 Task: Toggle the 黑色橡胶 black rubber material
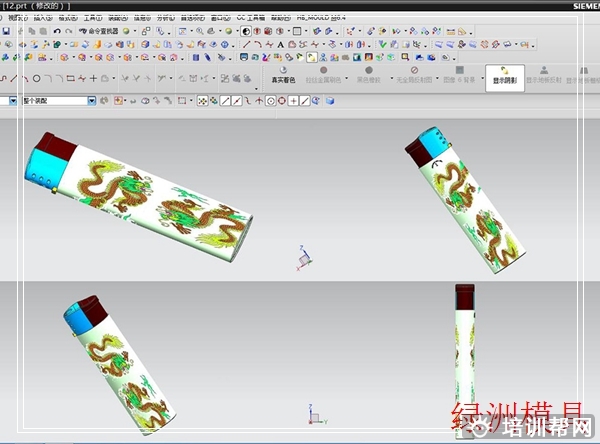point(369,76)
